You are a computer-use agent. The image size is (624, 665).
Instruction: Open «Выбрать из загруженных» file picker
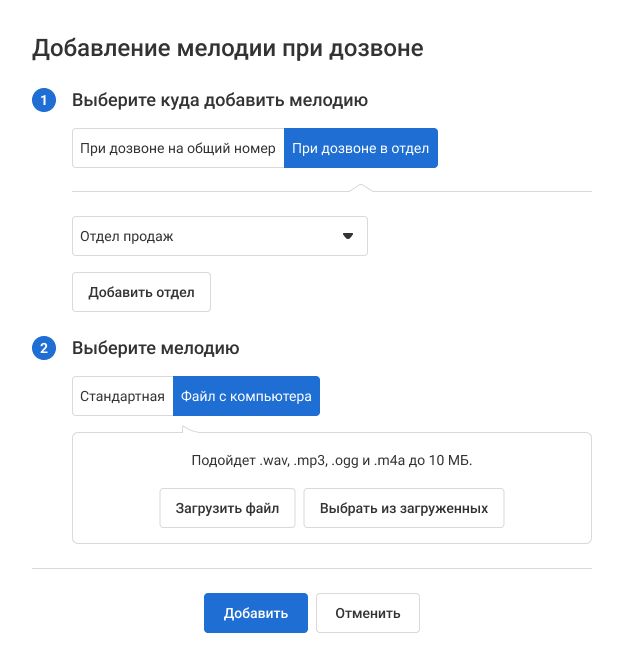click(404, 508)
